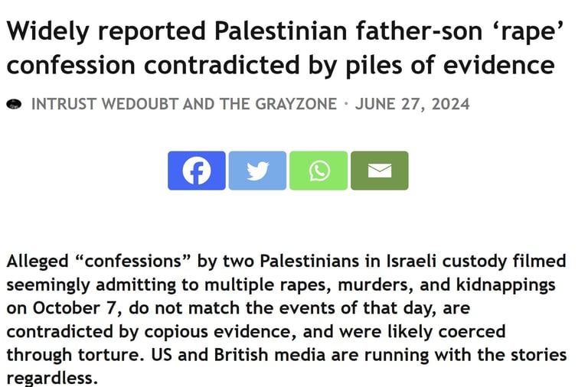Click the final word 'regardless.' in summary
Image resolution: width=588 pixels, height=387 pixels.
point(52,377)
